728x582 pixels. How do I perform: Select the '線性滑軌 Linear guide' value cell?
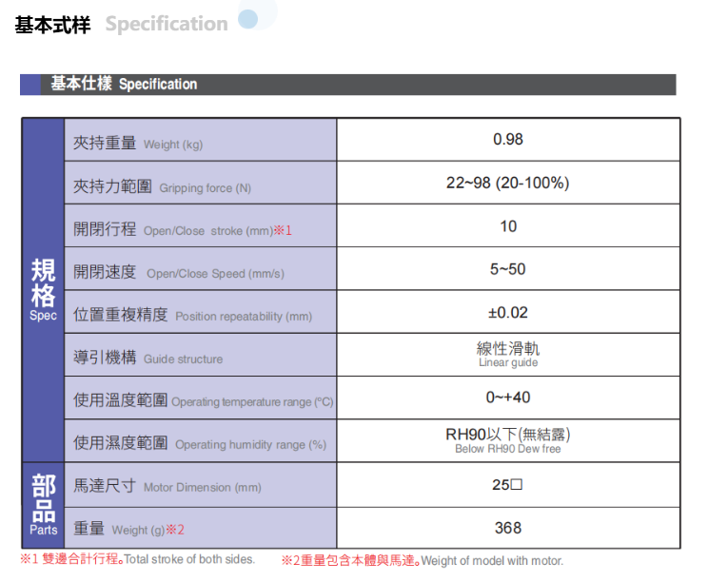click(x=508, y=355)
